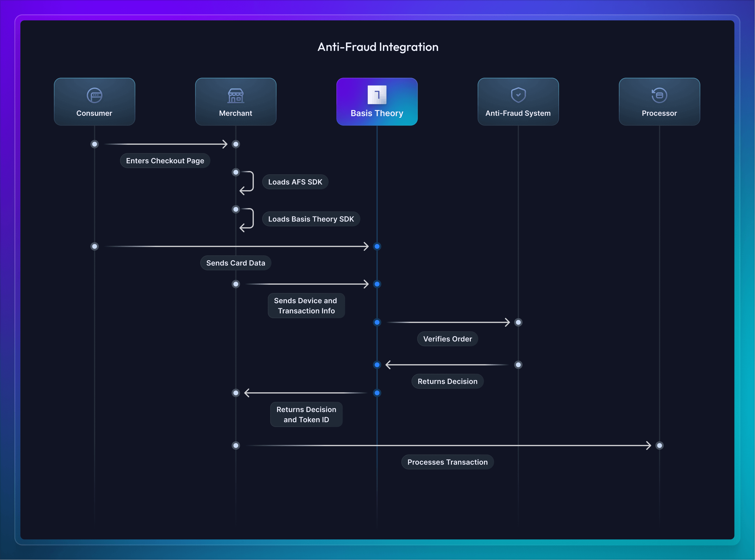Click the Merchant node receiving decision and token

[x=236, y=393]
